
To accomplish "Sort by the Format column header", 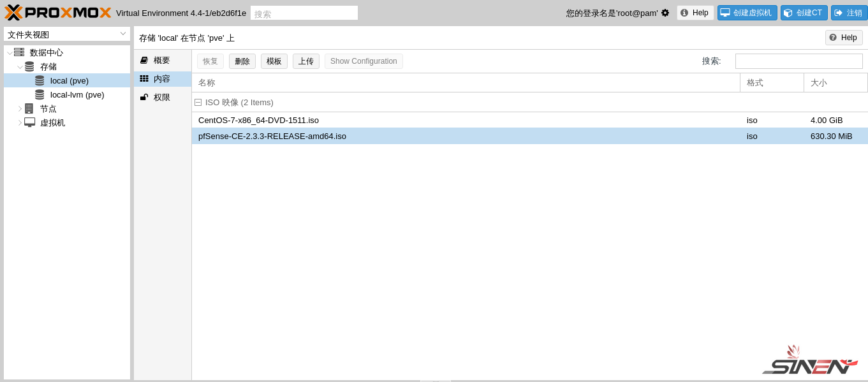I will tap(772, 83).
